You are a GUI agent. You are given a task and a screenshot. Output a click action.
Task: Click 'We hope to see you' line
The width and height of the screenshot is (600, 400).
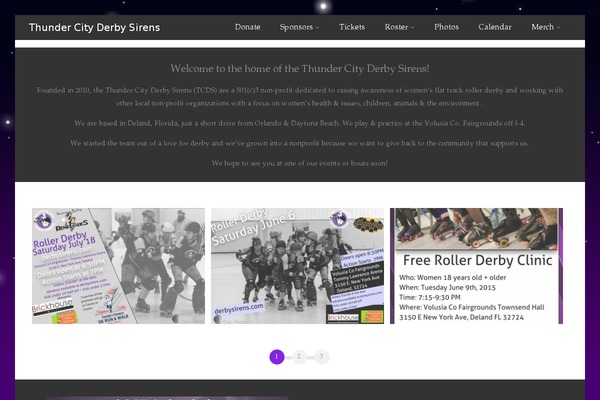point(300,163)
